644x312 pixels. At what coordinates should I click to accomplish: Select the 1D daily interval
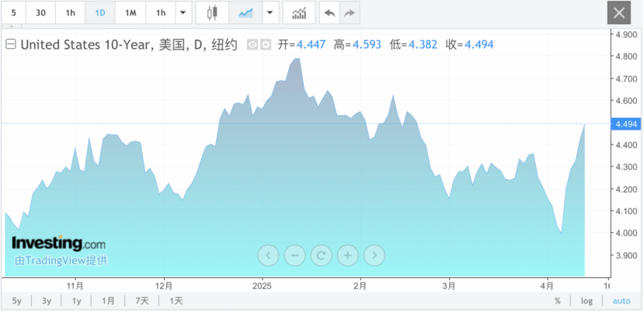[x=100, y=12]
